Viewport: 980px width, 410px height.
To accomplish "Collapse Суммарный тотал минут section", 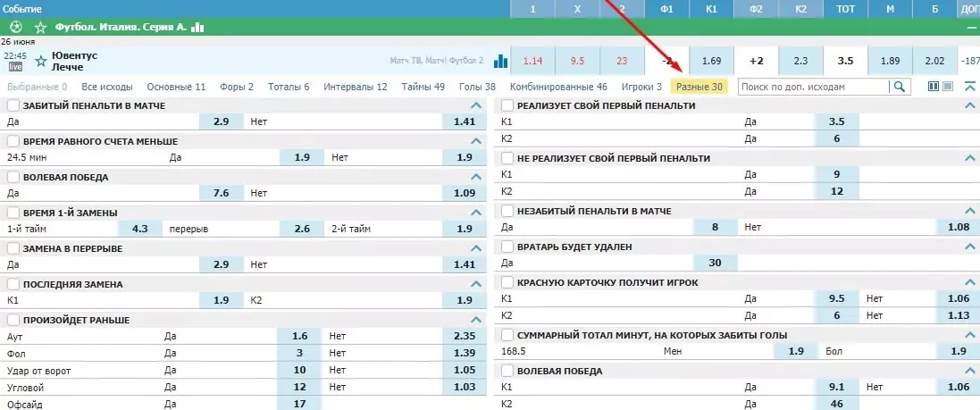I will click(x=971, y=335).
